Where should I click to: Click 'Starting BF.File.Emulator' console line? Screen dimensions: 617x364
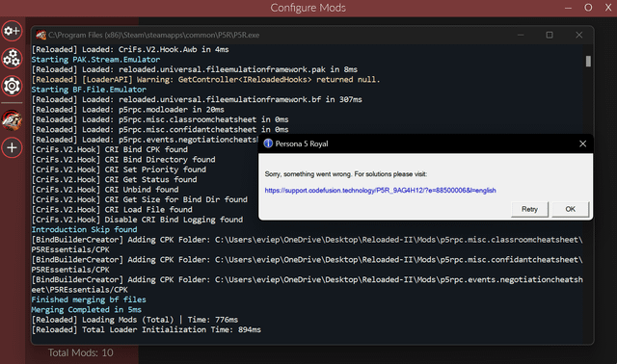[x=89, y=90]
